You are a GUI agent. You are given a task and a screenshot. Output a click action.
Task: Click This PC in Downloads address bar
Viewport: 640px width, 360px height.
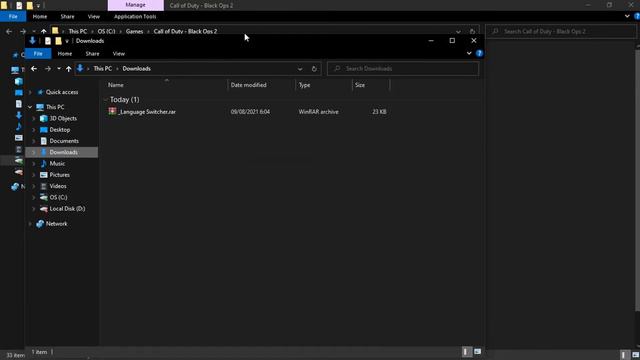point(102,69)
